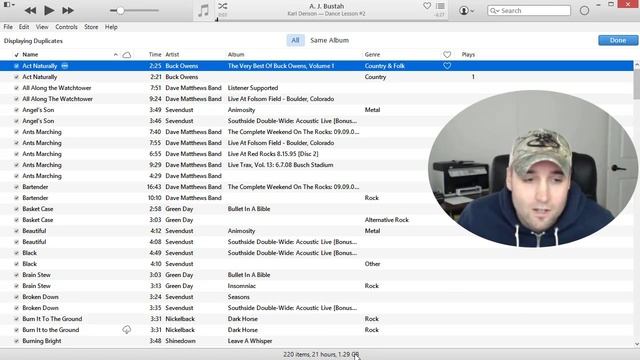Click the Next track fast-forward button
This screenshot has height=360, width=640.
point(68,10)
